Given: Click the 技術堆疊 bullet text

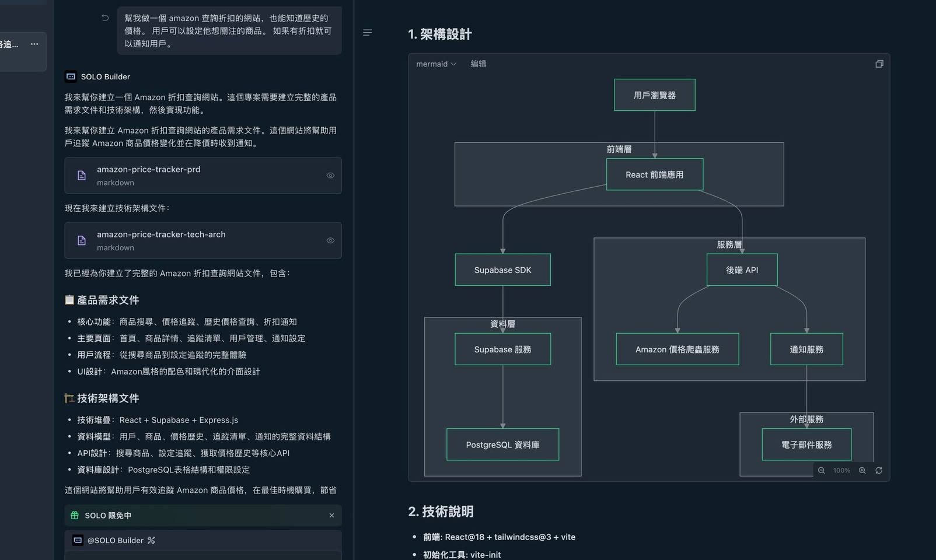Looking at the screenshot, I should pos(158,420).
